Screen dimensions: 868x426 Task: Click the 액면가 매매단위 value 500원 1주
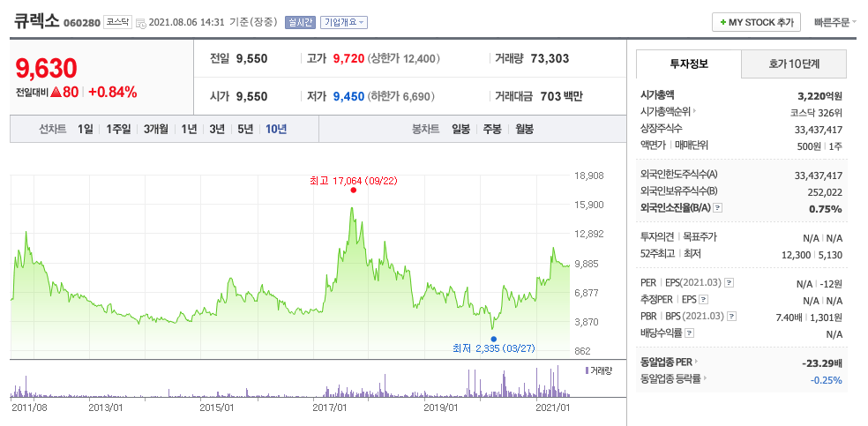(x=821, y=146)
